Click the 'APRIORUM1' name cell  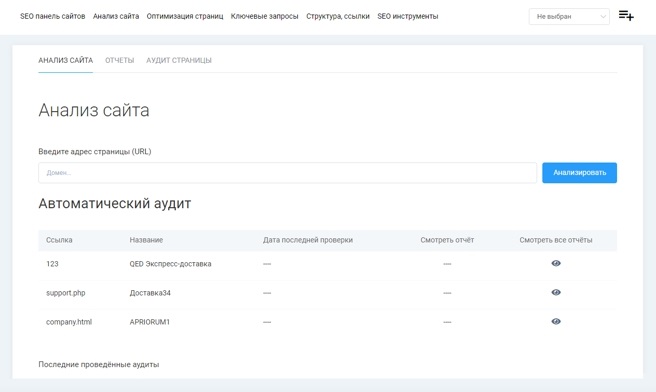[150, 322]
